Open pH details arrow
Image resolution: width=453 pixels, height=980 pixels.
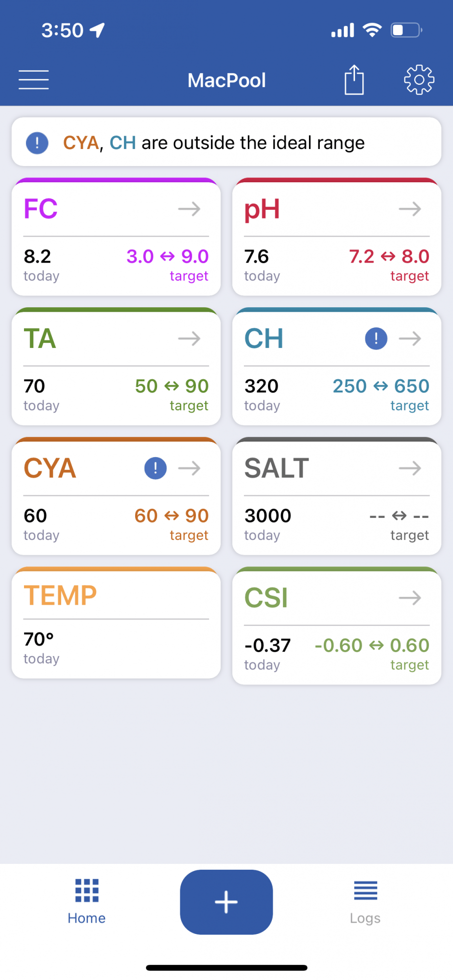410,209
